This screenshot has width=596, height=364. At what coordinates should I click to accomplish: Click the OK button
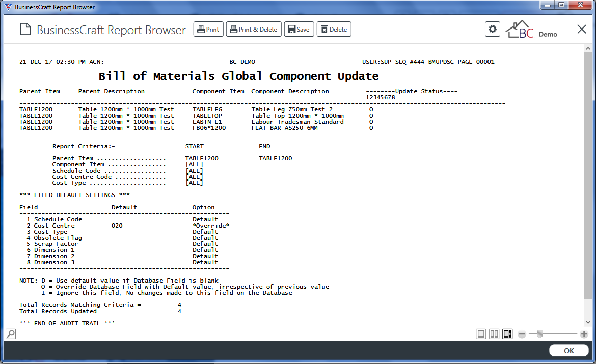[x=568, y=351]
